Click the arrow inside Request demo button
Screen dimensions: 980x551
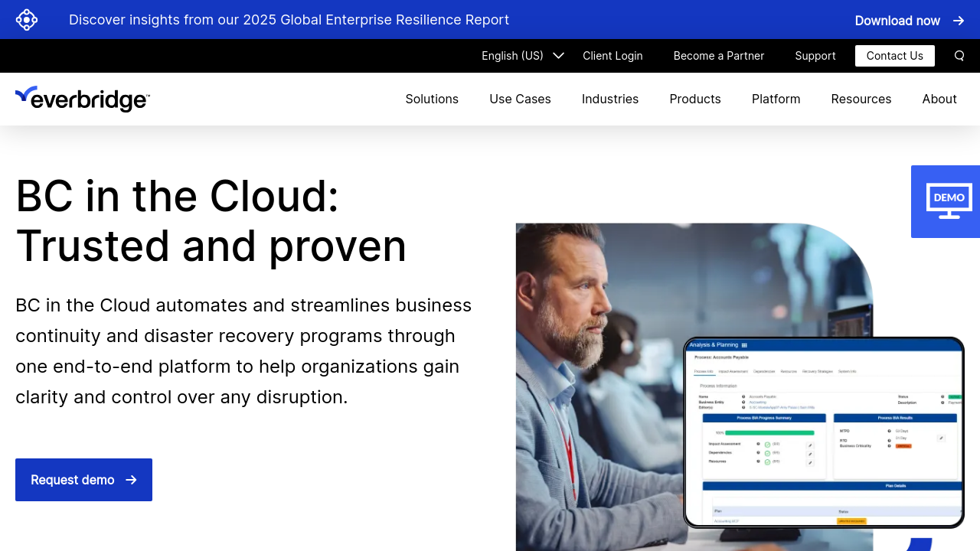point(131,480)
